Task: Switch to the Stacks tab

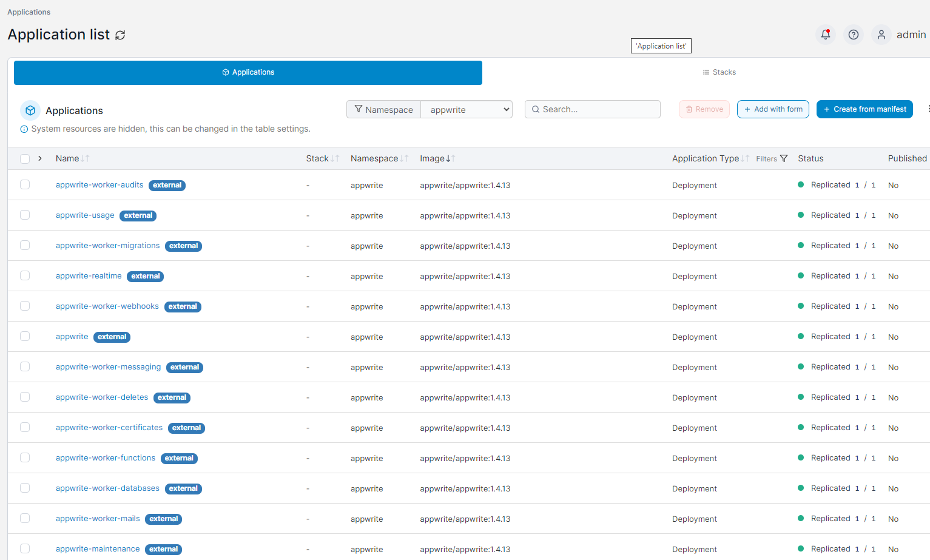Action: pyautogui.click(x=719, y=72)
